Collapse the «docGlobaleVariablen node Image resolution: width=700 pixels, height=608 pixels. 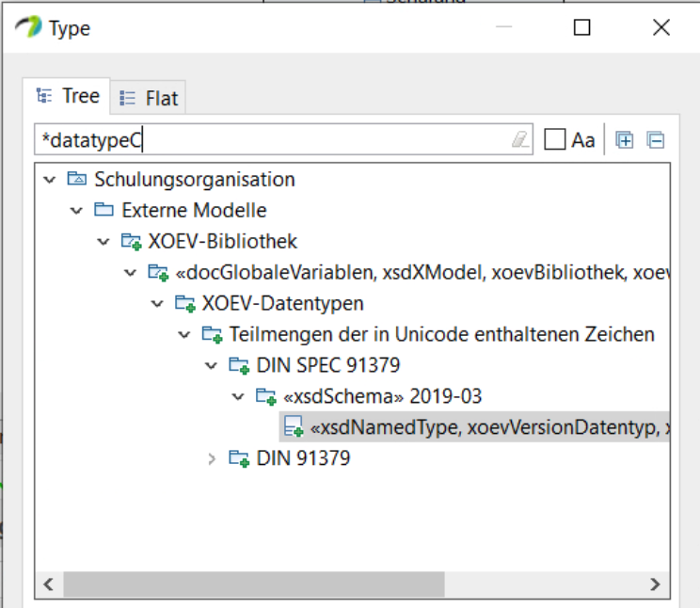[131, 273]
